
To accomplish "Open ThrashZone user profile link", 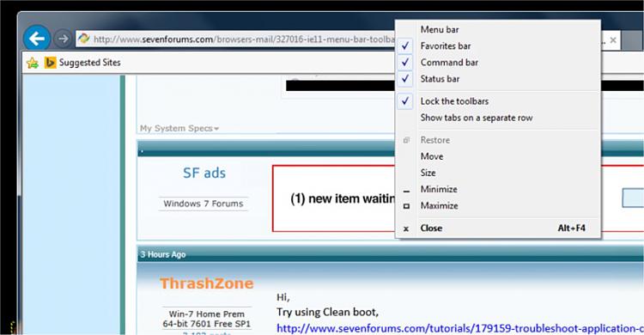I will point(207,283).
